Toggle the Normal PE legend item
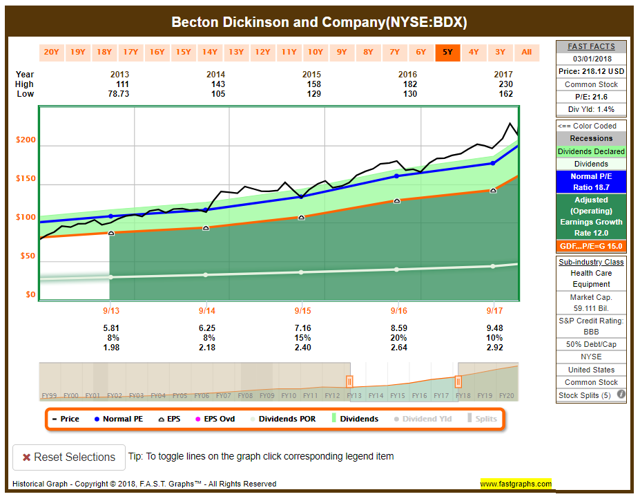The width and height of the screenshot is (640, 501). 119,419
